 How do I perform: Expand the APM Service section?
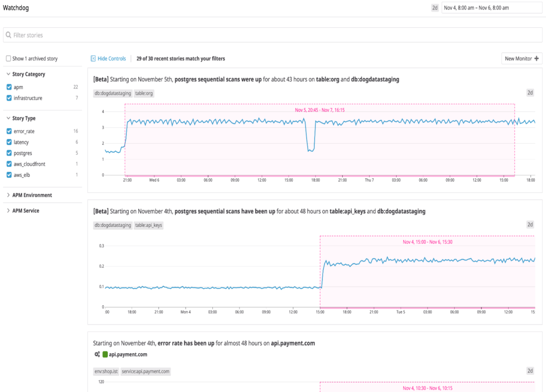[9, 211]
